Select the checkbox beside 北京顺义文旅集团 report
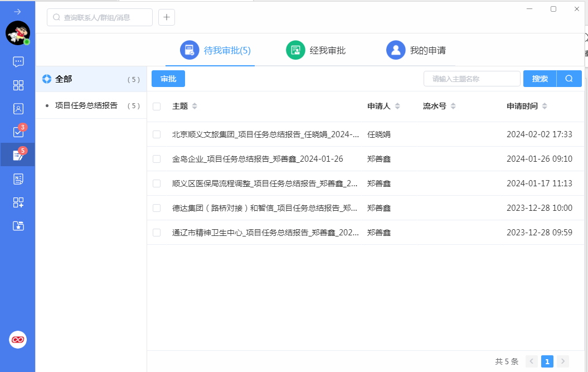 (157, 134)
